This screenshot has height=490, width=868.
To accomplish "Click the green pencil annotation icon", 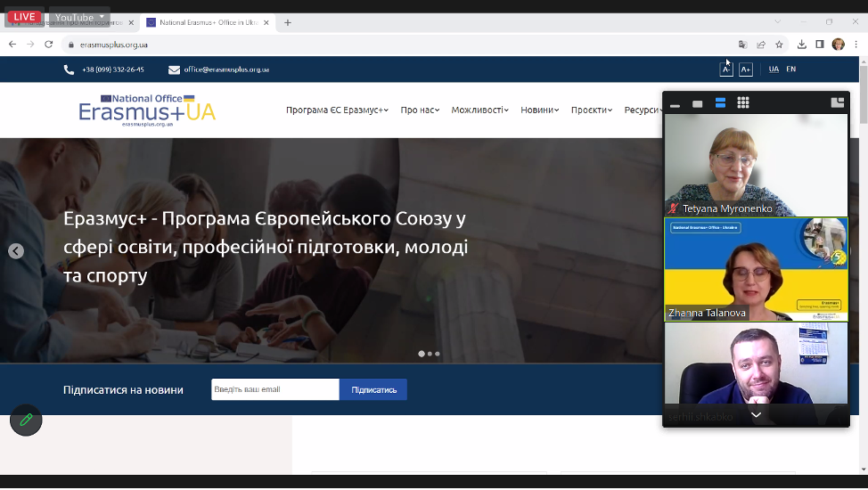I will 26,420.
